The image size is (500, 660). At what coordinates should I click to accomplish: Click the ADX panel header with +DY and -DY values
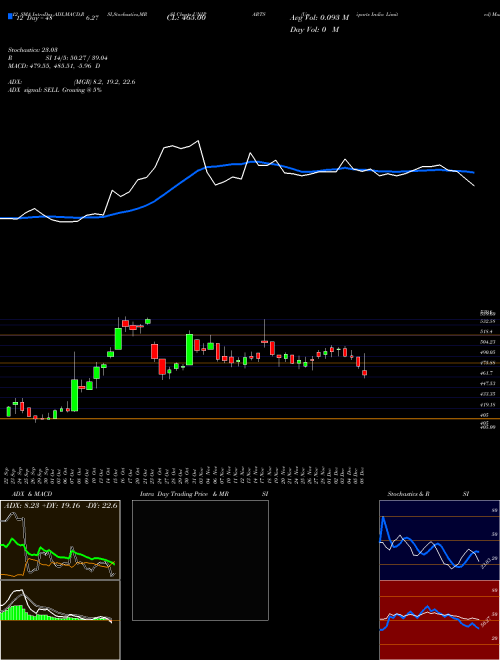[x=60, y=505]
